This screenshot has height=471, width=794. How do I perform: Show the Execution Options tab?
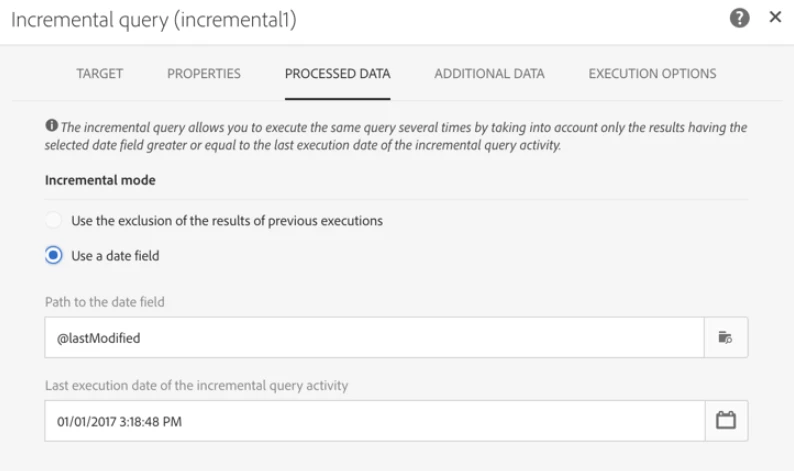[x=652, y=74]
